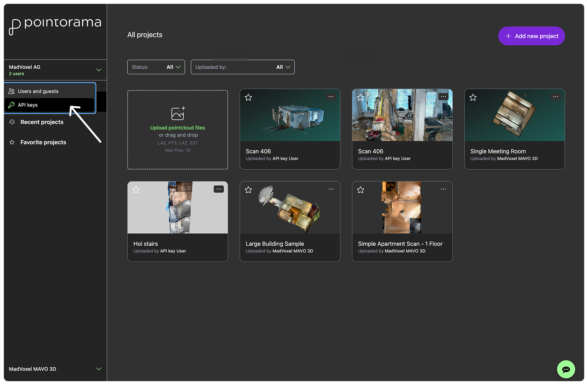Star the Large Building Sample project
This screenshot has height=385, width=588.
point(248,190)
